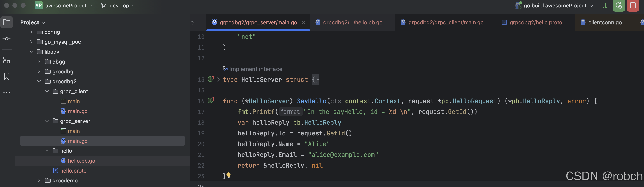Open the Commit tool window icon

tap(7, 39)
